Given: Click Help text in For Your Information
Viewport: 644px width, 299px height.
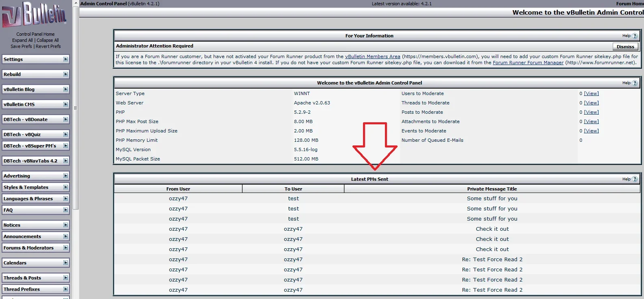Looking at the screenshot, I should [x=626, y=36].
